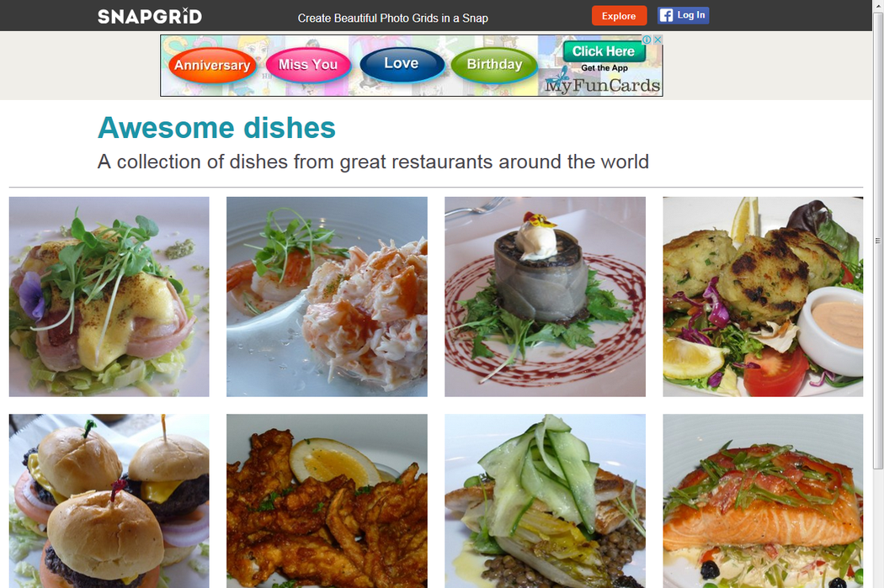Click the AdChoices info icon
Image resolution: width=884 pixels, height=588 pixels.
(647, 40)
